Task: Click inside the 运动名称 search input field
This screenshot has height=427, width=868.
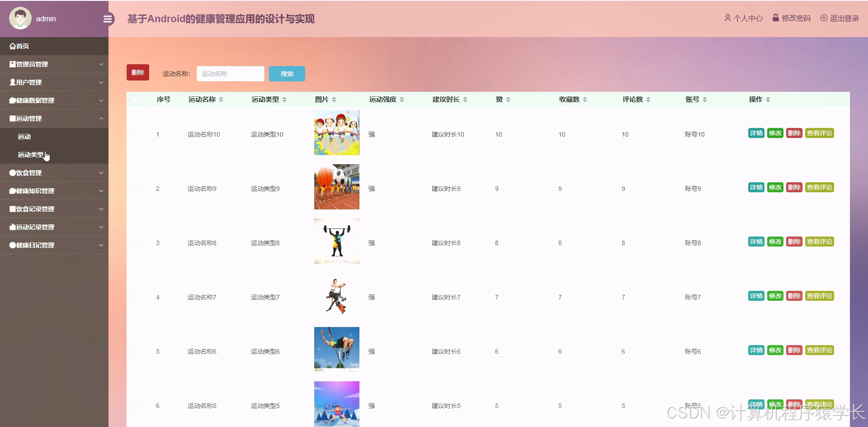Action: tap(230, 74)
